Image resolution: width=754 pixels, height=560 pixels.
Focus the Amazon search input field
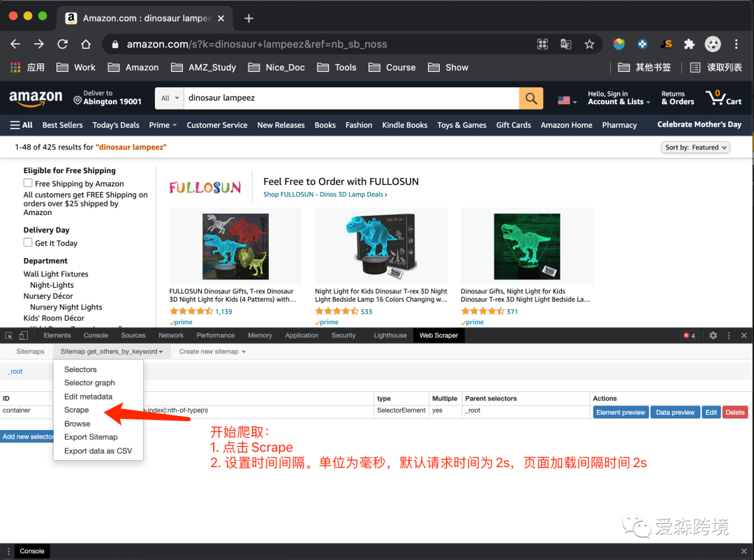pos(351,98)
